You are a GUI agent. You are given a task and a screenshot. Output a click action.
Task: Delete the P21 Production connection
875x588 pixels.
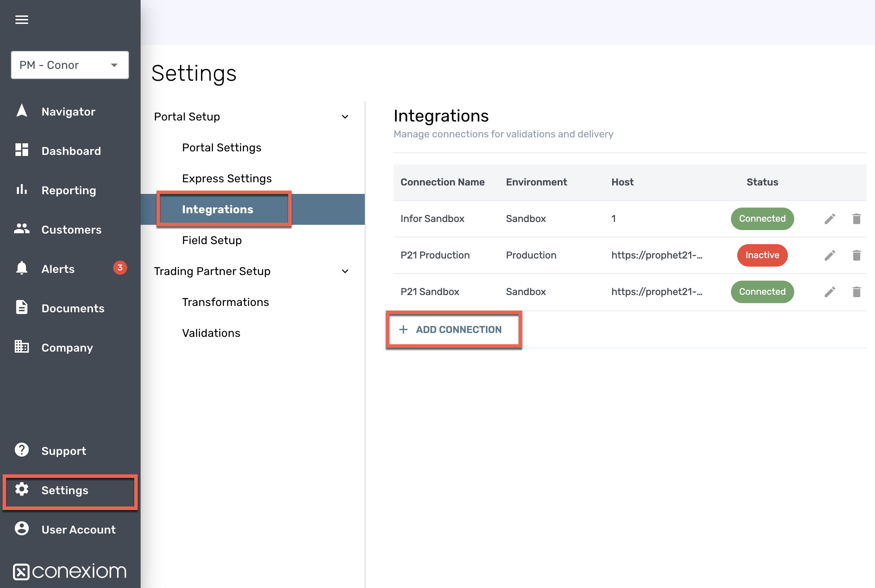click(856, 255)
